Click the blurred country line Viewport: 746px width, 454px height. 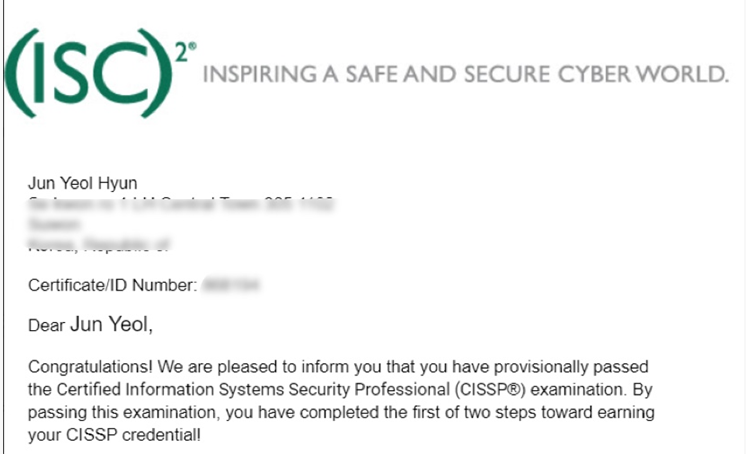tap(98, 245)
